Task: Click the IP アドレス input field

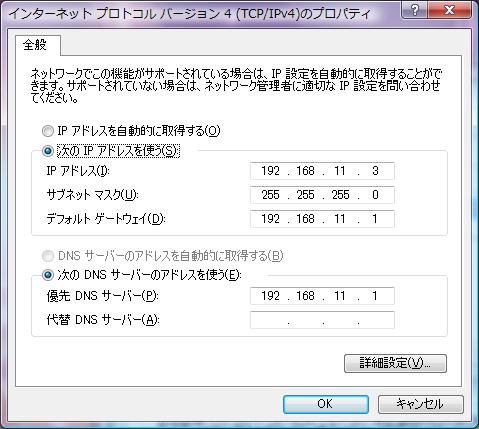Action: pos(322,171)
